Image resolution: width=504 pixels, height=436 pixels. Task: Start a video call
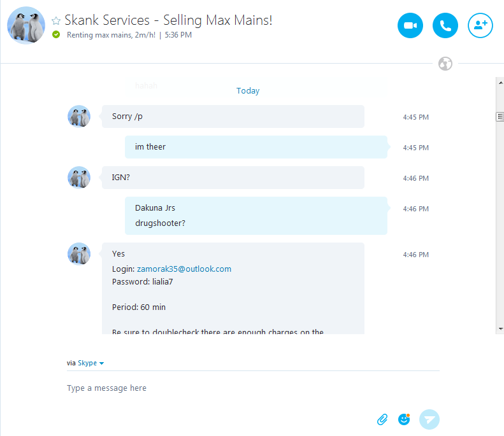tap(410, 25)
